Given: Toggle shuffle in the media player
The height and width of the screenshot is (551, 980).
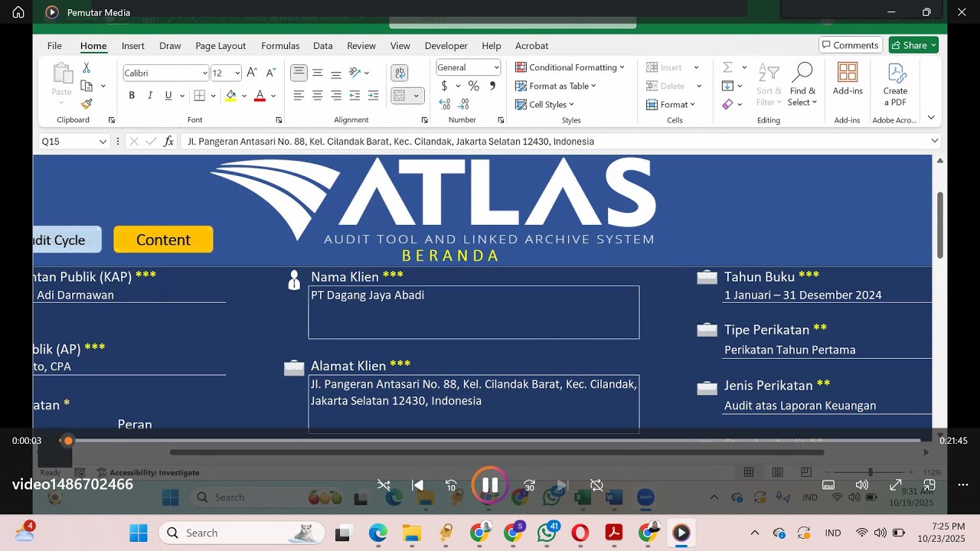Looking at the screenshot, I should (x=384, y=485).
